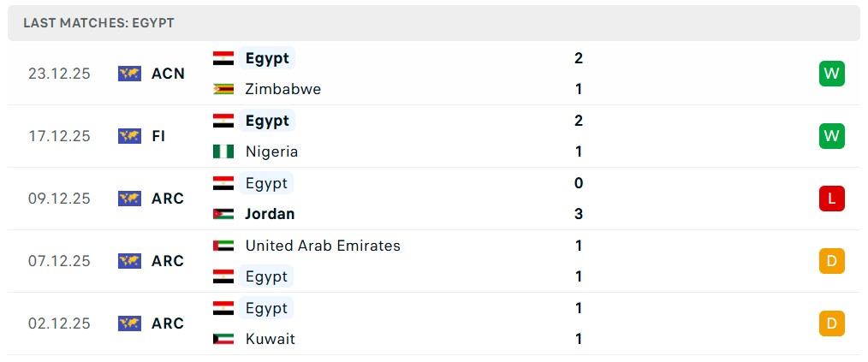
Task: Click the D badge for the UAE match
Action: (x=831, y=261)
